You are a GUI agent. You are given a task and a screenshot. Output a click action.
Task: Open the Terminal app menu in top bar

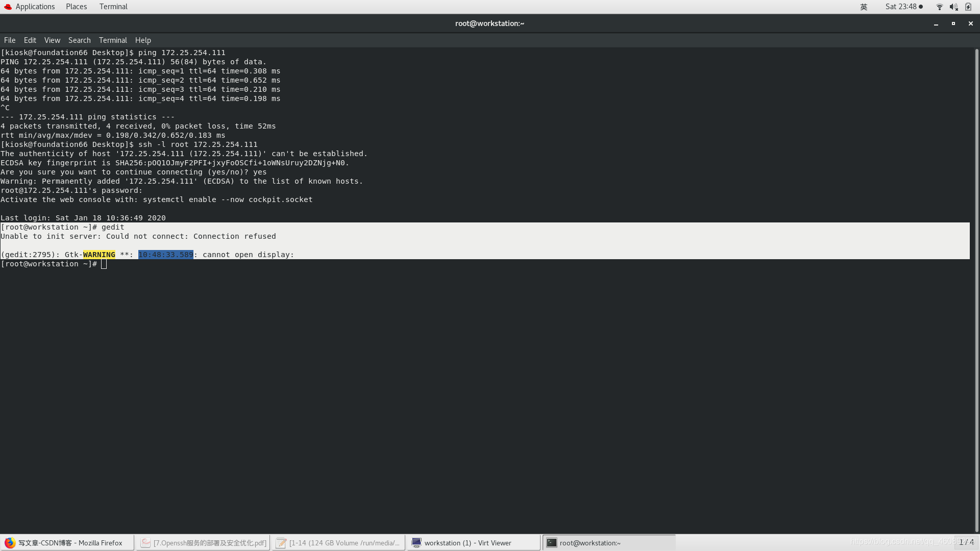click(113, 7)
